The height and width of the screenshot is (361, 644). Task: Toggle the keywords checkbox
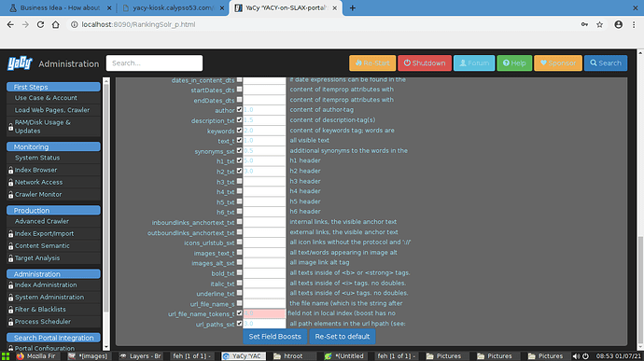240,131
